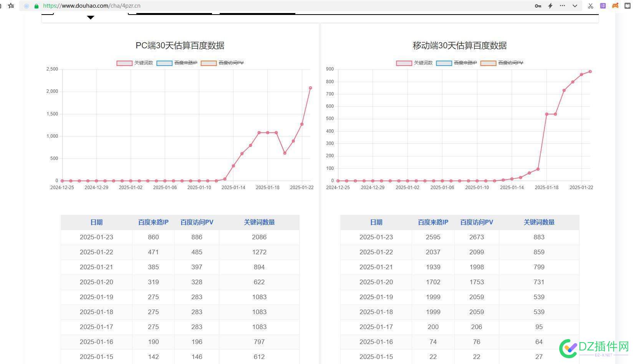
Task: Click PV value 2099 in mobile table
Action: pyautogui.click(x=477, y=252)
